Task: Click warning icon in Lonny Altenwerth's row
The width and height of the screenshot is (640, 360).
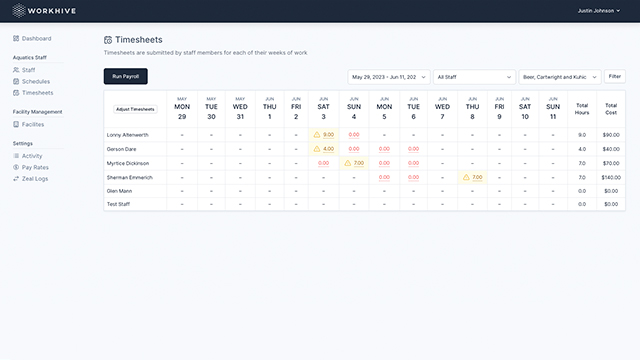Action: pyautogui.click(x=317, y=134)
